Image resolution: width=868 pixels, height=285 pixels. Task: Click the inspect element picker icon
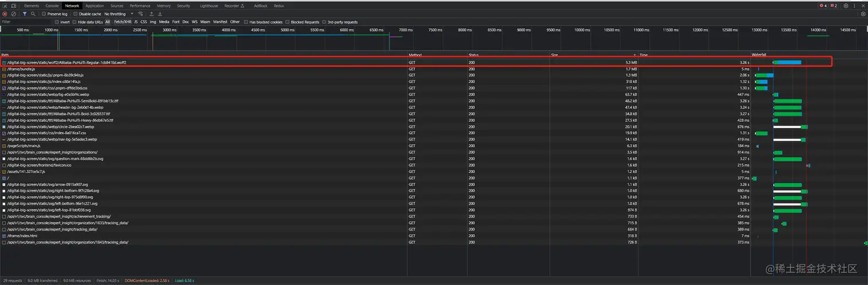coord(5,6)
